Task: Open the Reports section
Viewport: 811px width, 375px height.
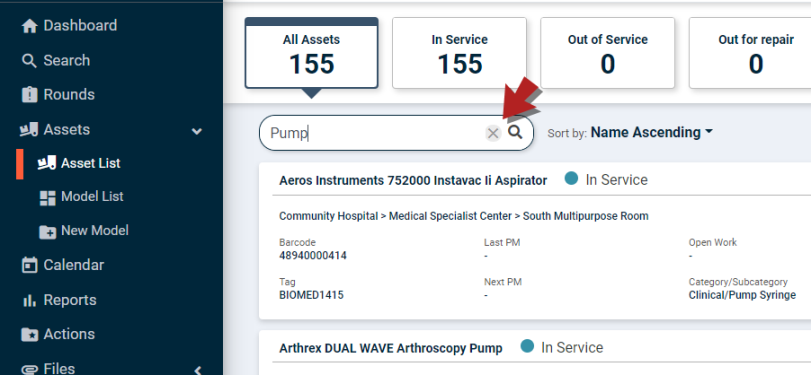Action: (70, 300)
